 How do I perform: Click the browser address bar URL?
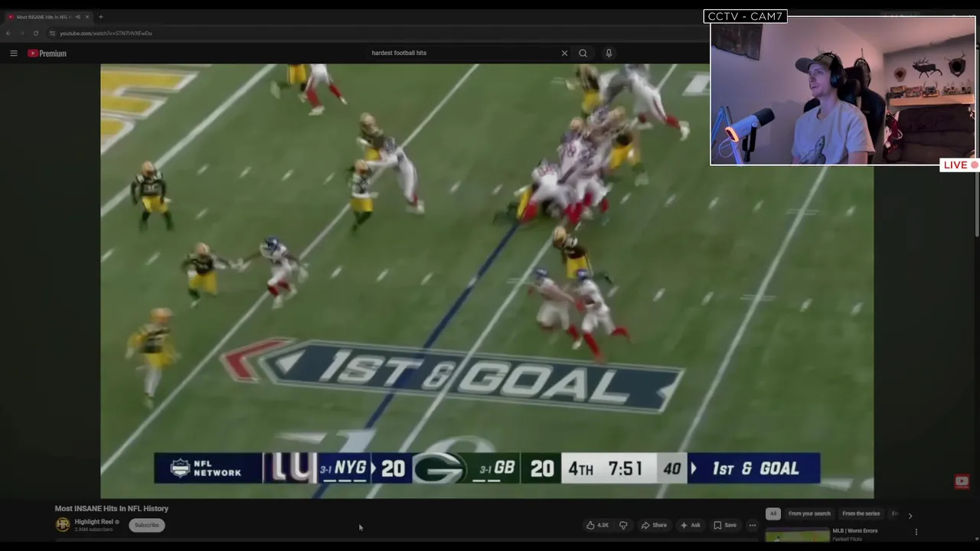[106, 33]
